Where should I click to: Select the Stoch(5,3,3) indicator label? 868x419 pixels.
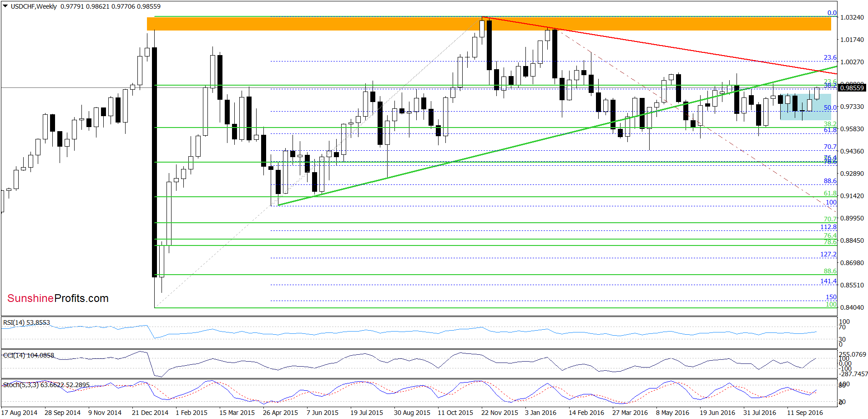coord(46,385)
